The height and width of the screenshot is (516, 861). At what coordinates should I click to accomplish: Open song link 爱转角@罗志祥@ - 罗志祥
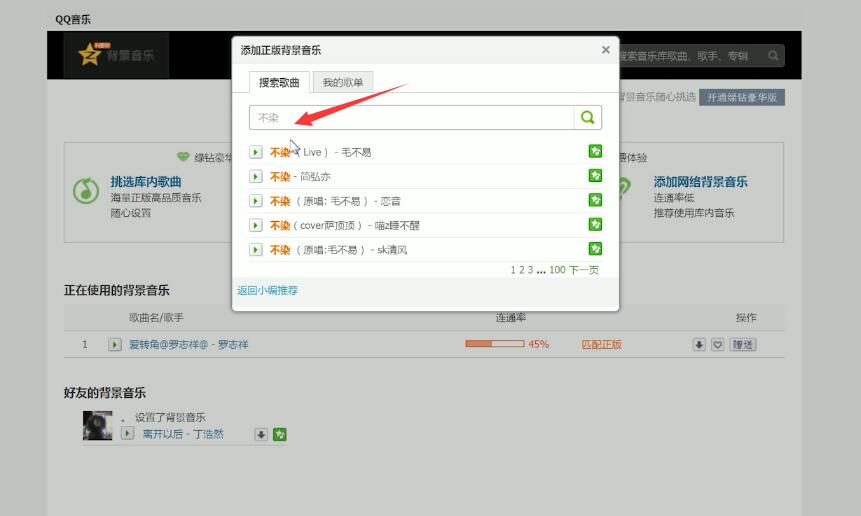pos(188,345)
